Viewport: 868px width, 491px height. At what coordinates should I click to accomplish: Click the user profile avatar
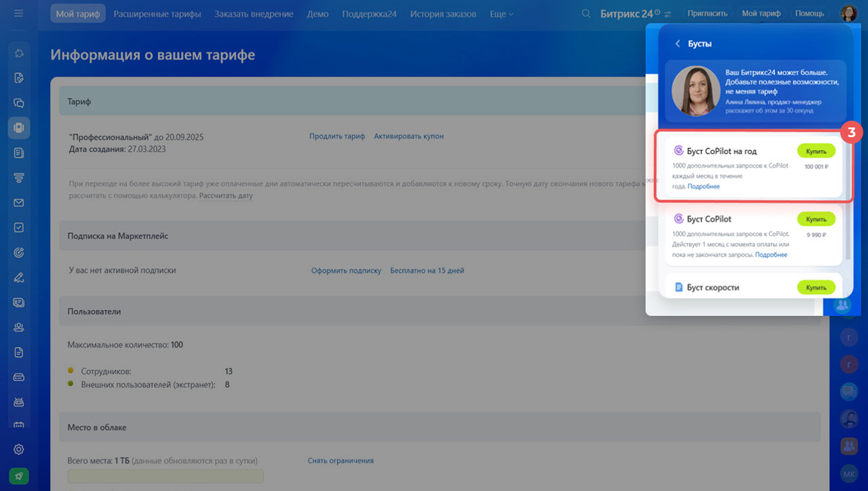click(x=849, y=14)
